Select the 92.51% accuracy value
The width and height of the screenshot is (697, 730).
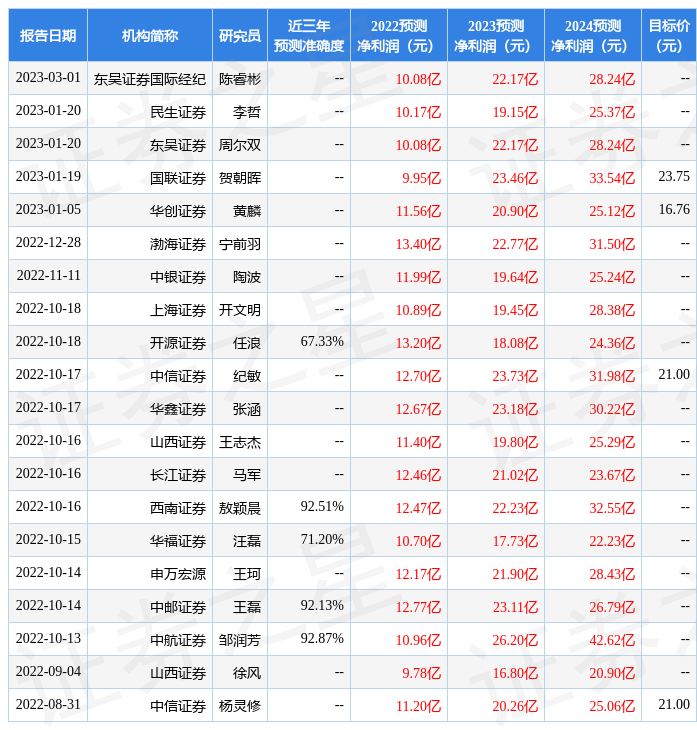(322, 507)
